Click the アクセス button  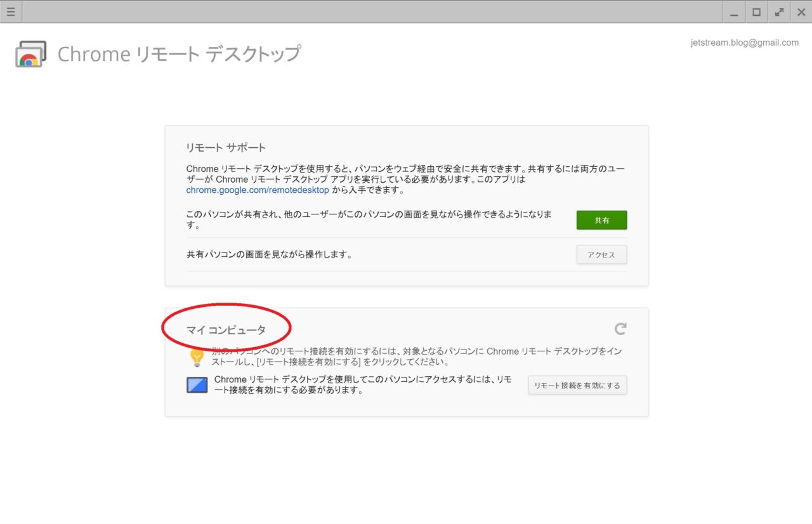[x=601, y=254]
